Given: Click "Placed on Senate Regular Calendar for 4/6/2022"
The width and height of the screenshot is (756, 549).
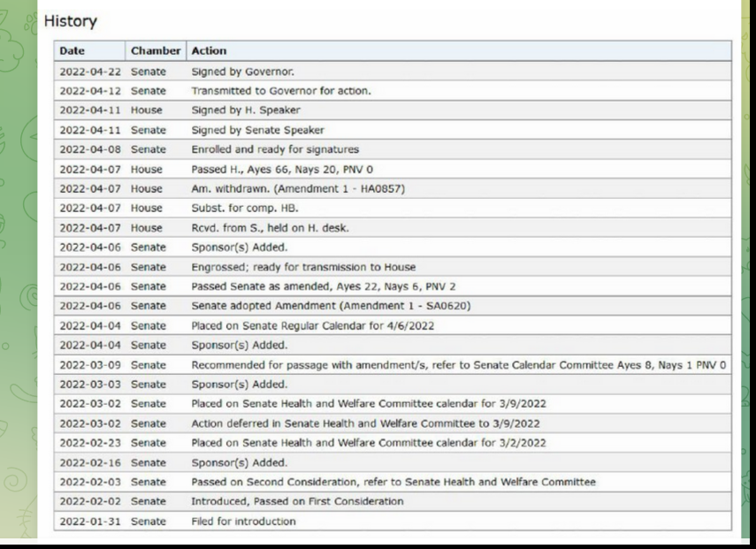Looking at the screenshot, I should (x=312, y=325).
